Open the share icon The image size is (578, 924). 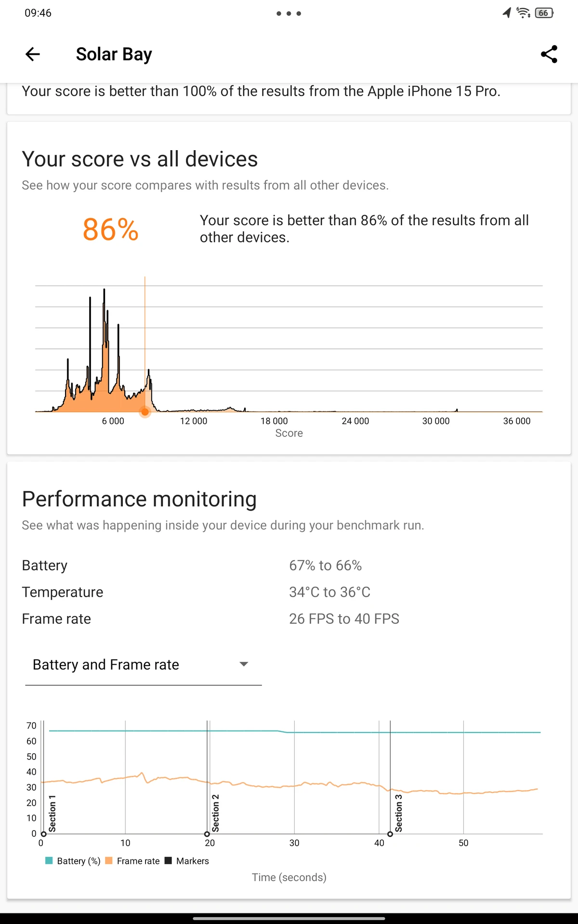pyautogui.click(x=549, y=54)
